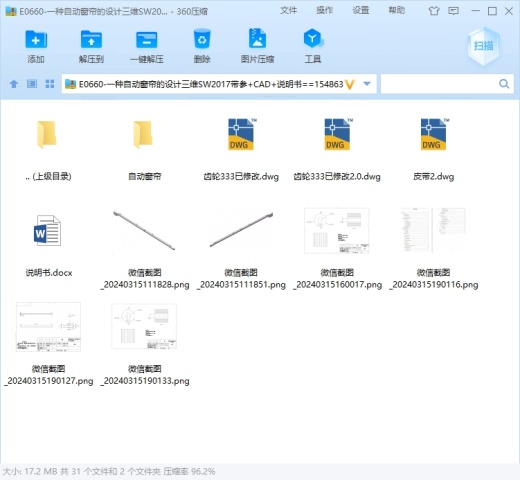
Task: Click file name label 说明书.docx
Action: [49, 273]
